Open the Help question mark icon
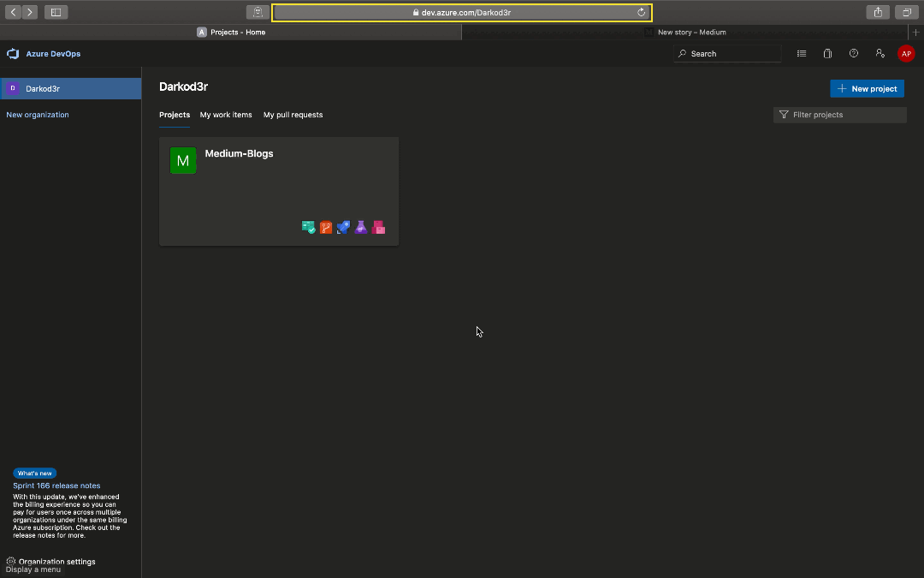This screenshot has height=578, width=924. click(x=853, y=54)
